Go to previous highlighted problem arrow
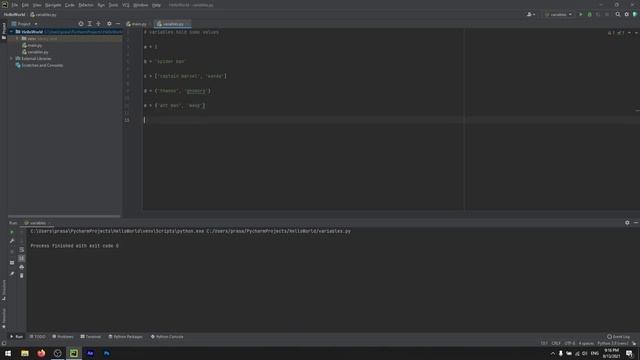Image resolution: width=640 pixels, height=360 pixels. [x=629, y=33]
